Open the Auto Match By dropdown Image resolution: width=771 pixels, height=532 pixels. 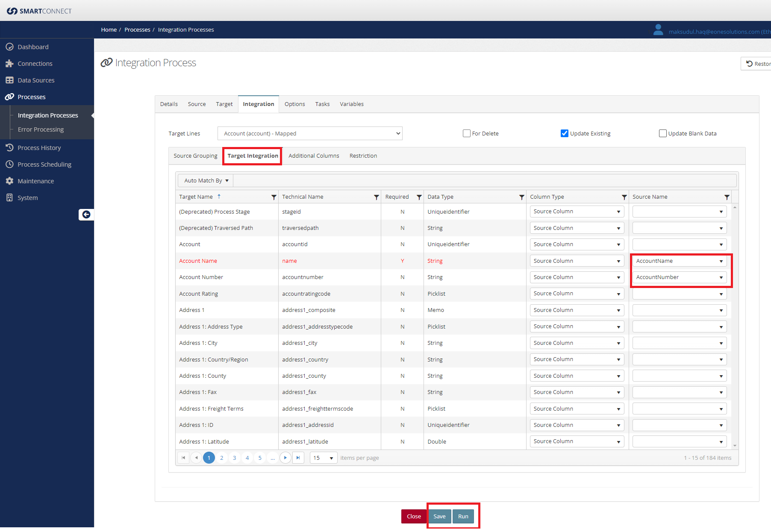(x=206, y=181)
